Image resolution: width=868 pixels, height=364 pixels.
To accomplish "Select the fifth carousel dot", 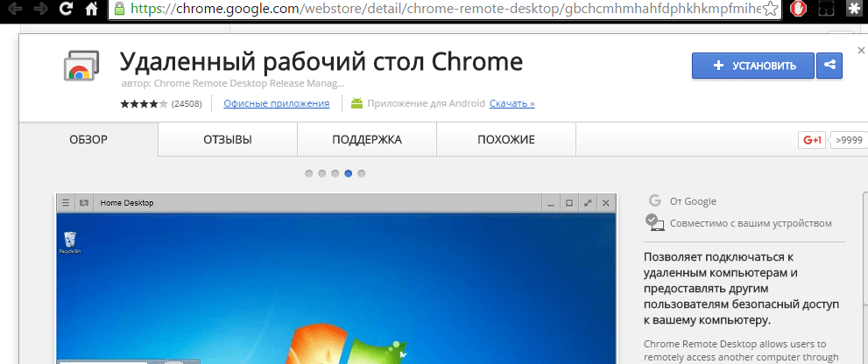I will (362, 174).
